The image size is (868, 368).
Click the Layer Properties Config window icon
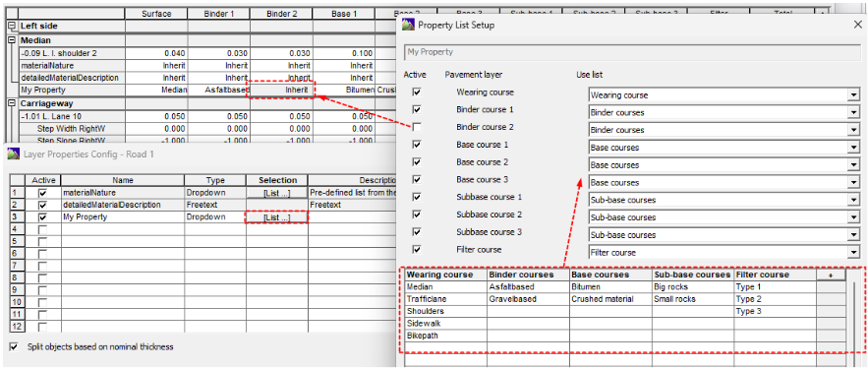[13, 154]
